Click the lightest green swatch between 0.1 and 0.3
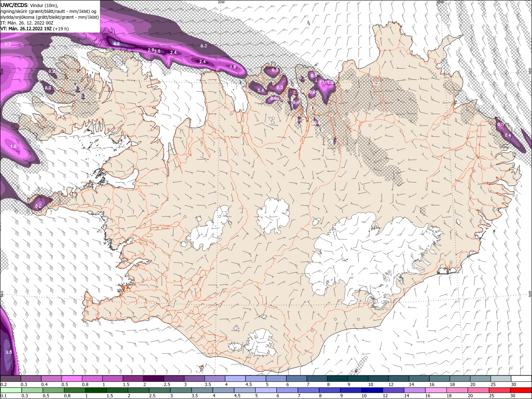Screen dimensions: 532x399 (10, 390)
